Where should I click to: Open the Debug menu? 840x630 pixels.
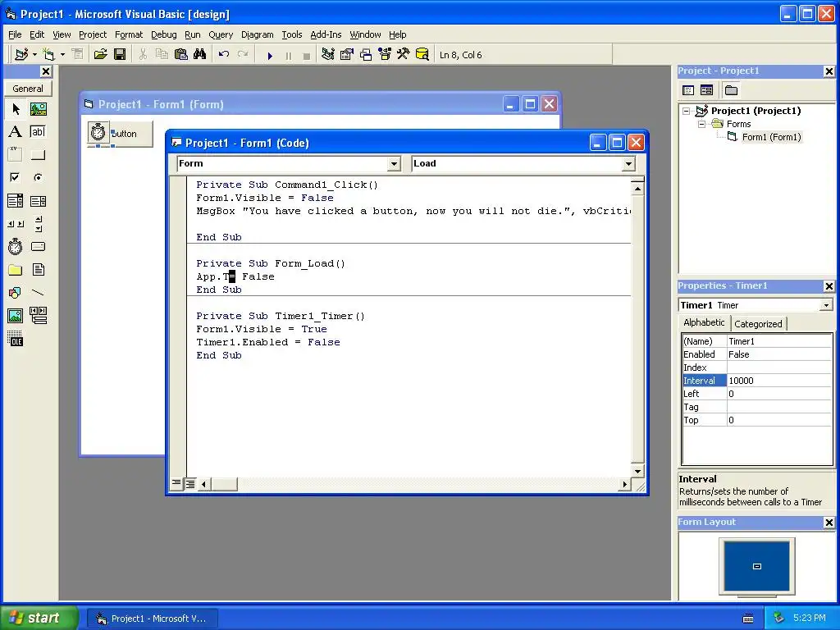[x=163, y=34]
